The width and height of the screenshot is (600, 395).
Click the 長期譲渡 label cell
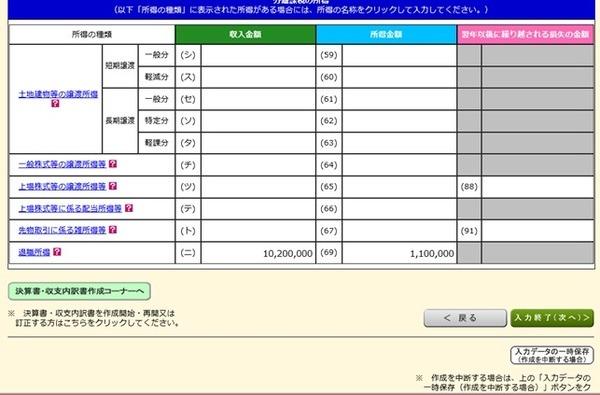click(120, 121)
